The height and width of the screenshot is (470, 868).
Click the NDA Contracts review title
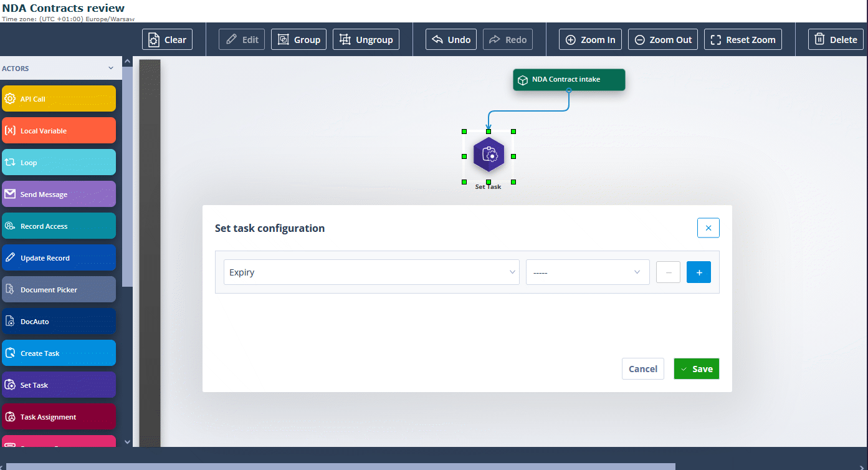[x=64, y=8]
